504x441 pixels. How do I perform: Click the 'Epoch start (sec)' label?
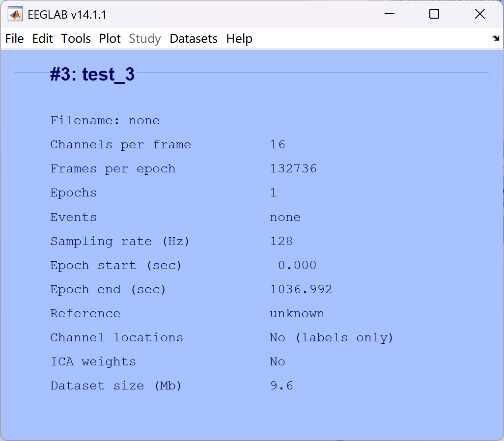click(x=116, y=266)
